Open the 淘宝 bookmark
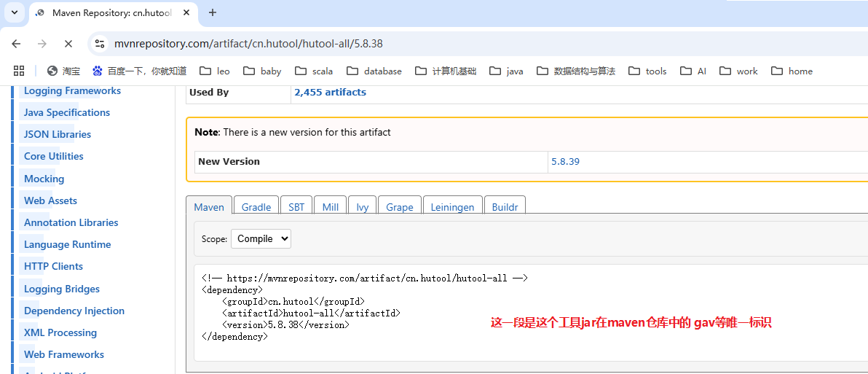The height and width of the screenshot is (374, 868). coord(63,71)
